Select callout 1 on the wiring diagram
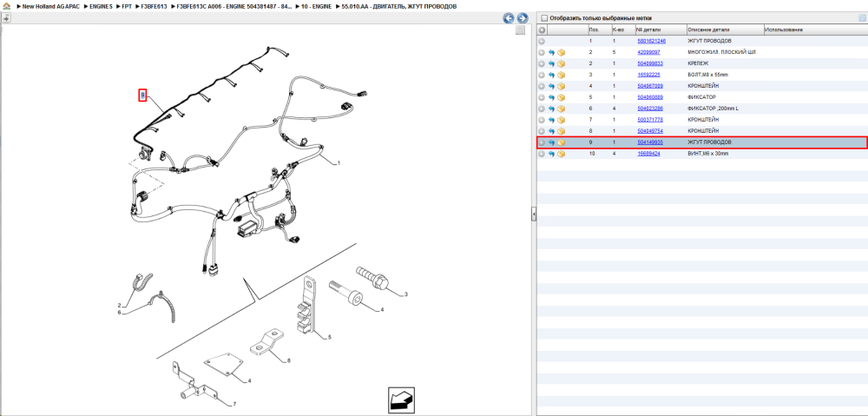The height and width of the screenshot is (416, 868). pos(339,163)
